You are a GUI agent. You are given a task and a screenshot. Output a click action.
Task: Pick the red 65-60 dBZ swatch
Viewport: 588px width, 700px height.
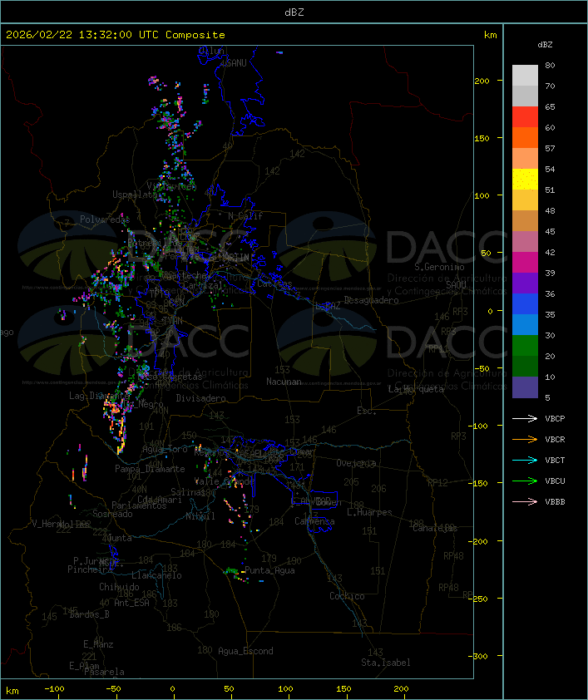pos(525,117)
